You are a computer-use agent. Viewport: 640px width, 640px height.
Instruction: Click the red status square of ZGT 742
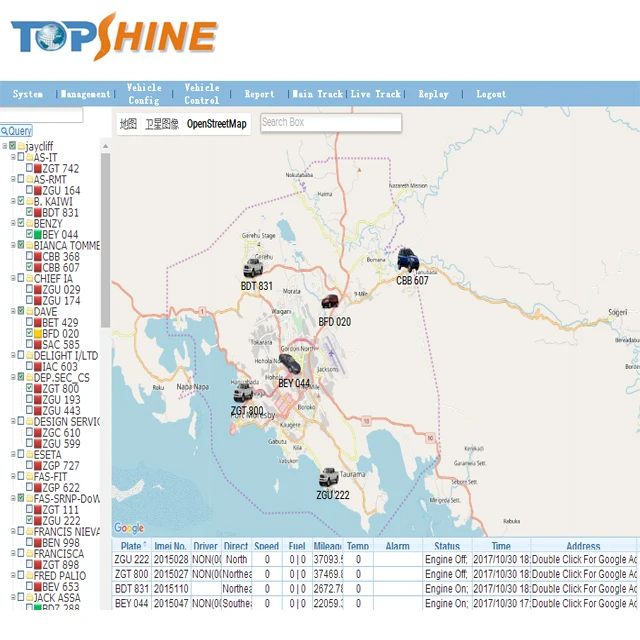(38, 169)
